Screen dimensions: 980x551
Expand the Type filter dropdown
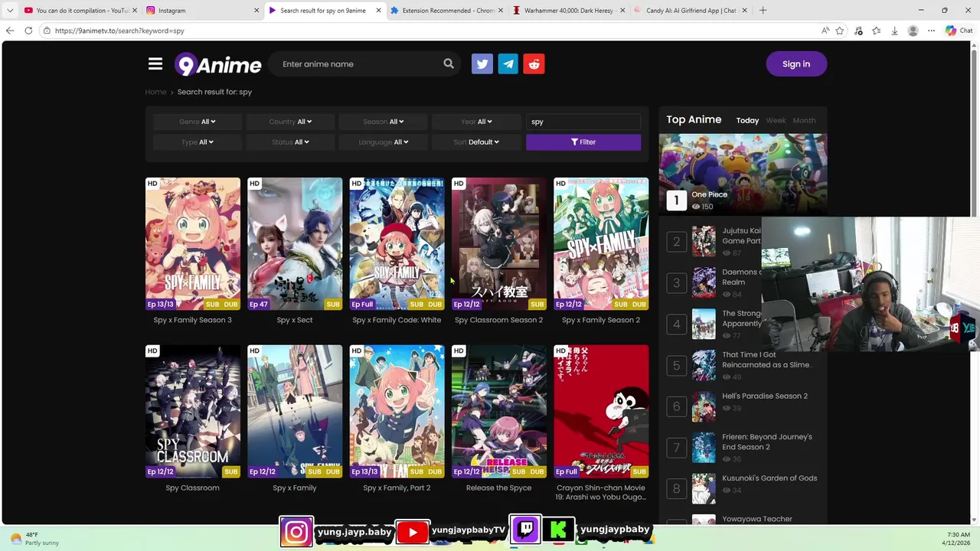(198, 142)
